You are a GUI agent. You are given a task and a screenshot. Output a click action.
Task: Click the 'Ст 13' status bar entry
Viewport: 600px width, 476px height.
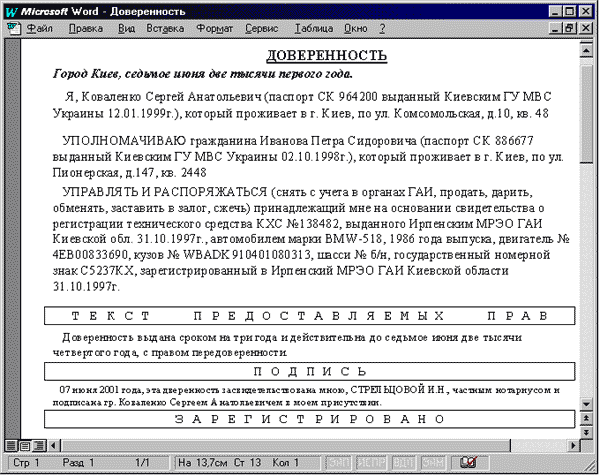coord(247,463)
